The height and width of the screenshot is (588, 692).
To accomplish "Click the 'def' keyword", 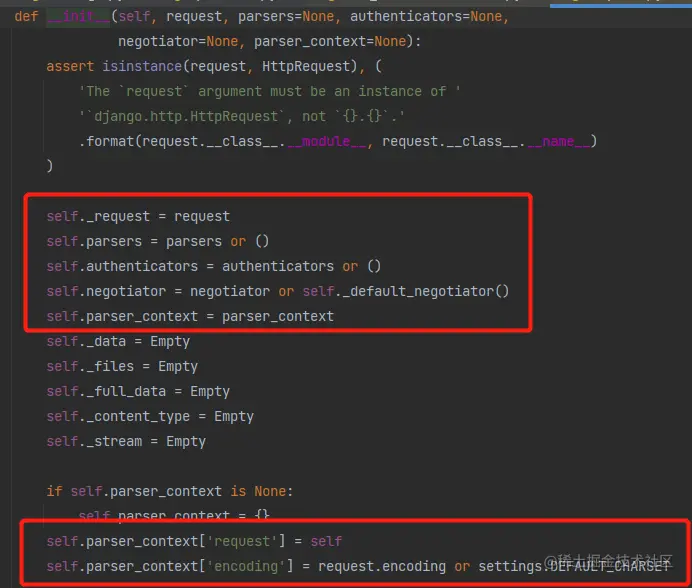I will click(26, 17).
